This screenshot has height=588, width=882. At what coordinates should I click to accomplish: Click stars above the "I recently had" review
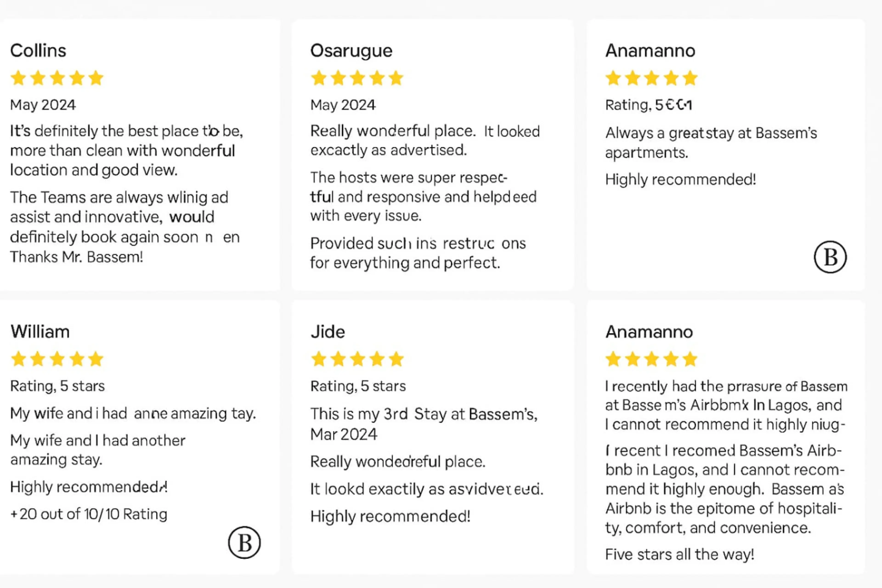click(651, 359)
